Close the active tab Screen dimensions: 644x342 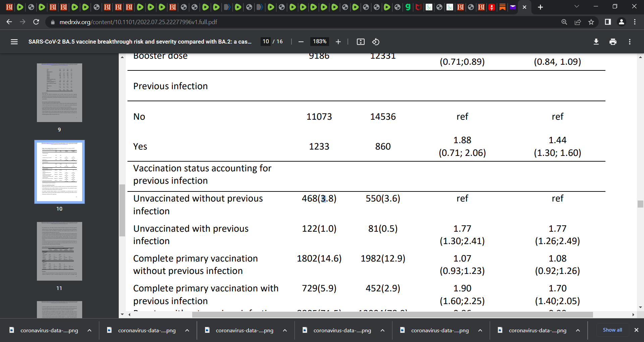point(524,7)
